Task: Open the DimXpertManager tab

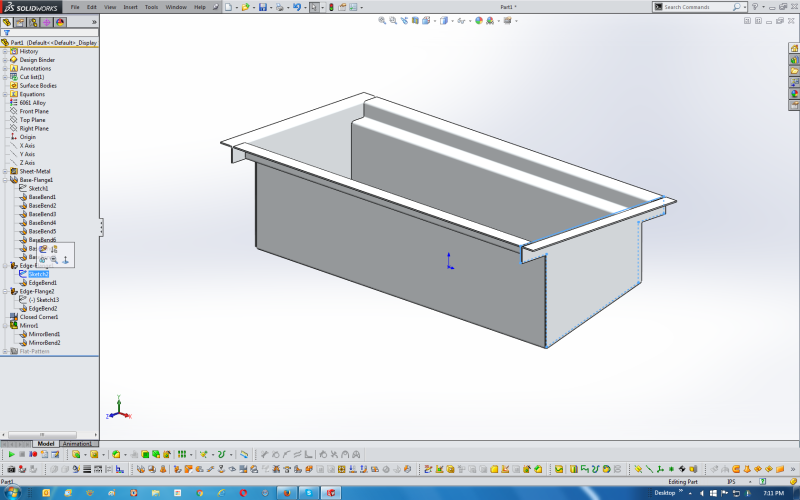Action: click(46, 22)
